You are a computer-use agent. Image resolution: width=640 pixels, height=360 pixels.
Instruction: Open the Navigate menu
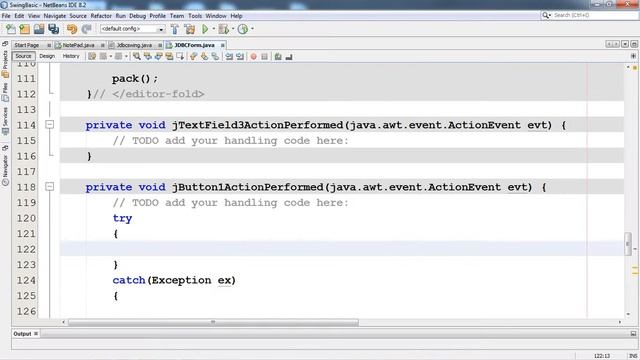point(55,16)
